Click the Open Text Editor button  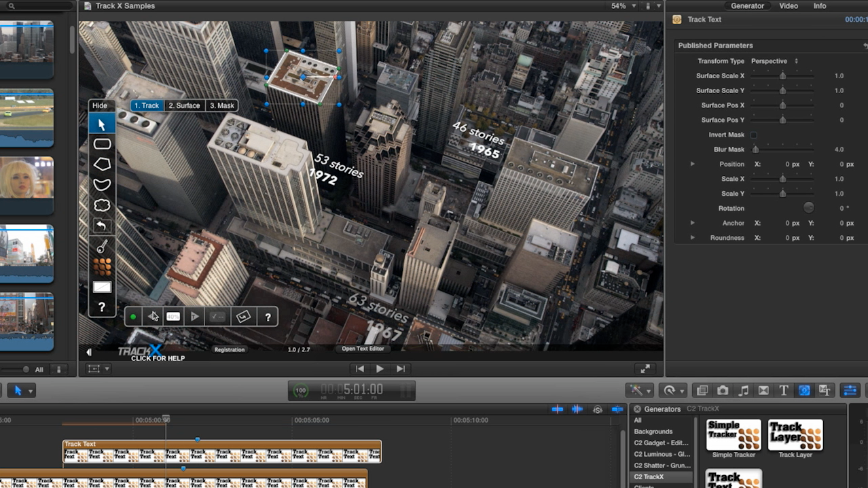pos(363,349)
